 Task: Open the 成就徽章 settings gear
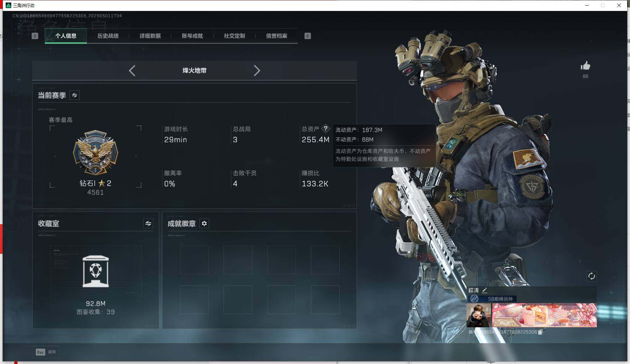tap(204, 223)
